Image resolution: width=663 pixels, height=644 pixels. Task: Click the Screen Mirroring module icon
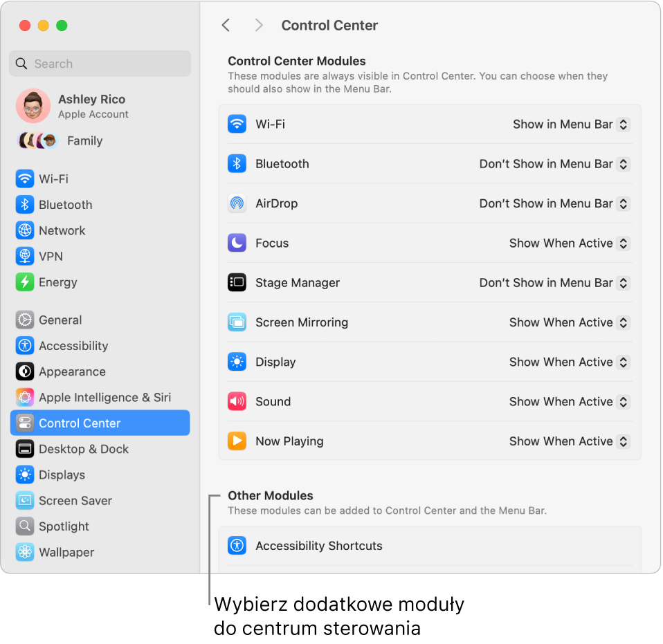pos(237,322)
